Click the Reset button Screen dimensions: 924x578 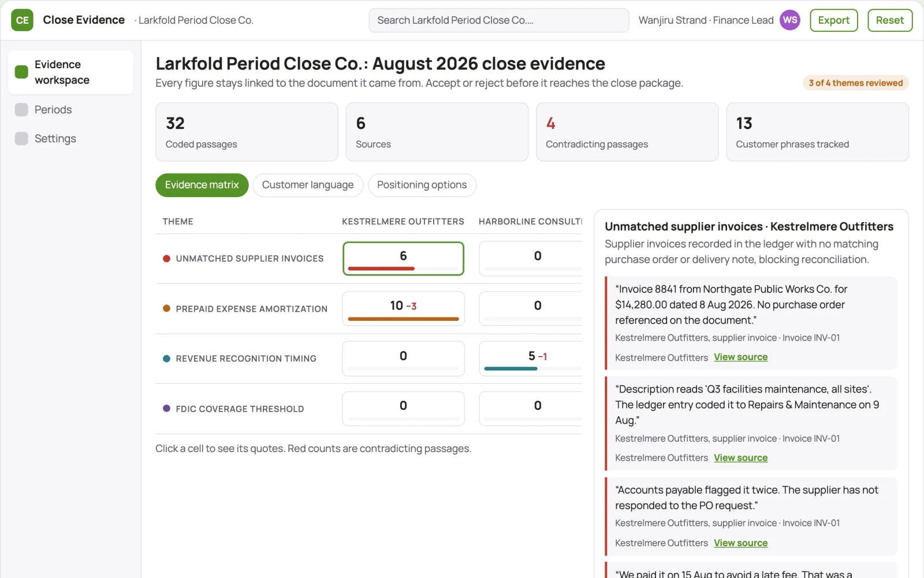coord(889,20)
